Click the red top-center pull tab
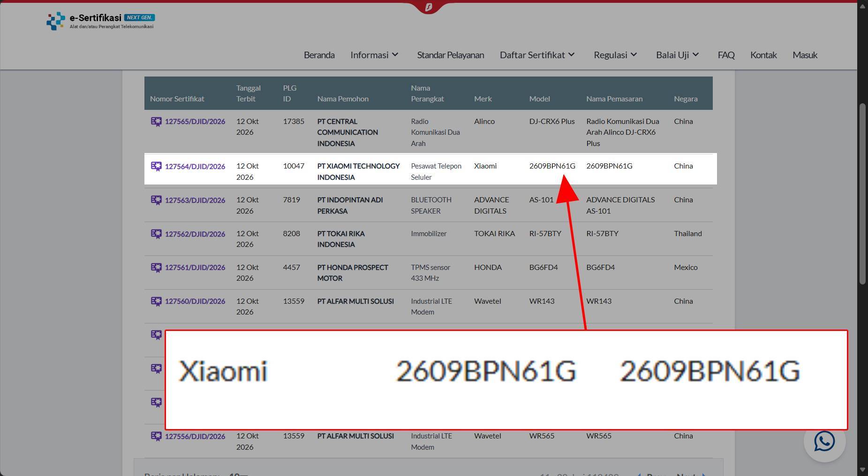 click(428, 7)
